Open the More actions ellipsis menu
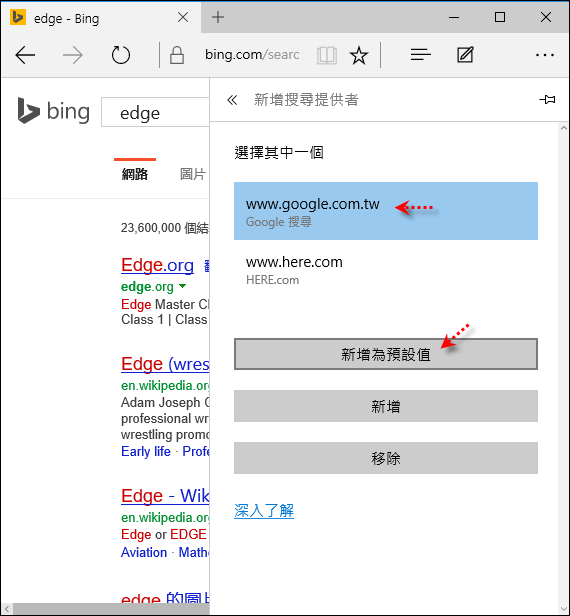The height and width of the screenshot is (616, 570). pos(545,55)
